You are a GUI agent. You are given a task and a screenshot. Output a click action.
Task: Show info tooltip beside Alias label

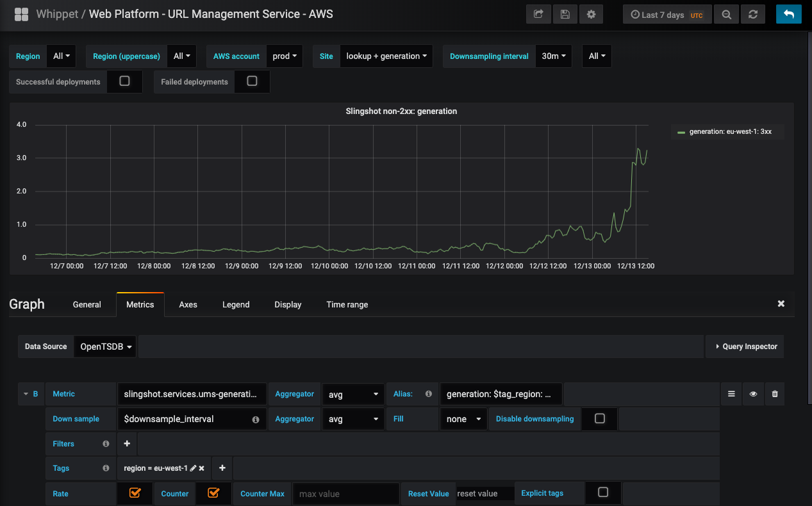[428, 394]
